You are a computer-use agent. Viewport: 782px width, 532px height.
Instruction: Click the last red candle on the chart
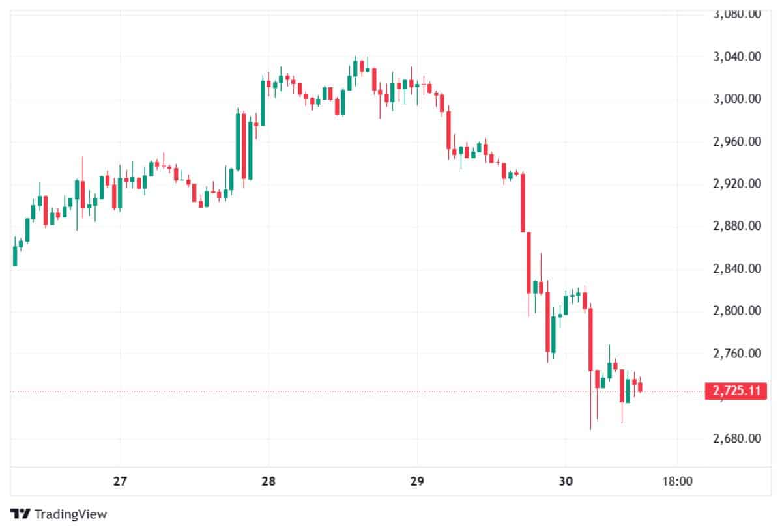pyautogui.click(x=640, y=387)
